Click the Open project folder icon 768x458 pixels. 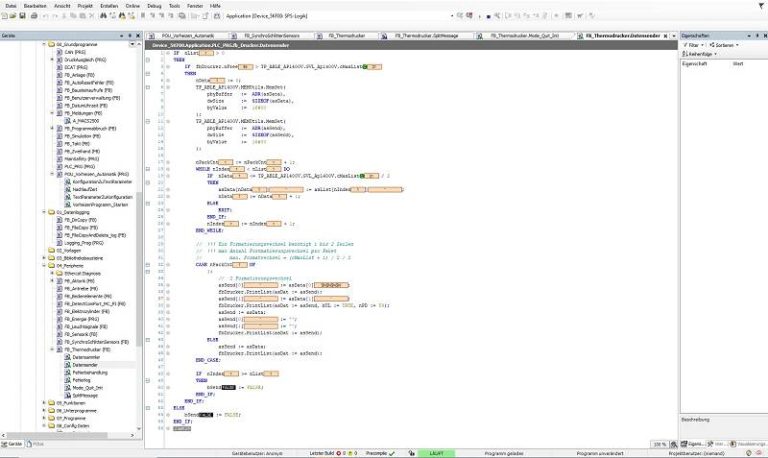coord(15,18)
